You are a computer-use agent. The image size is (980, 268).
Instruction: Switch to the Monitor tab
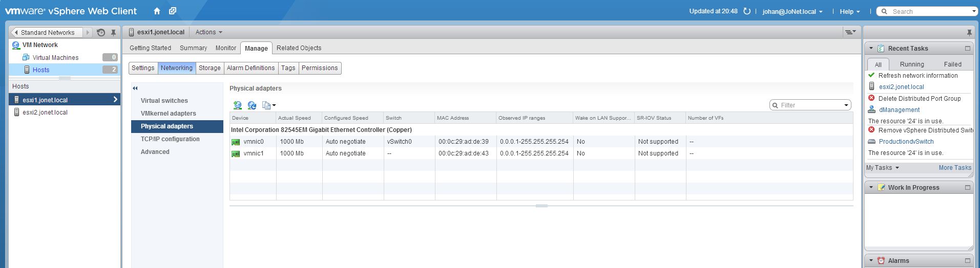(x=226, y=48)
